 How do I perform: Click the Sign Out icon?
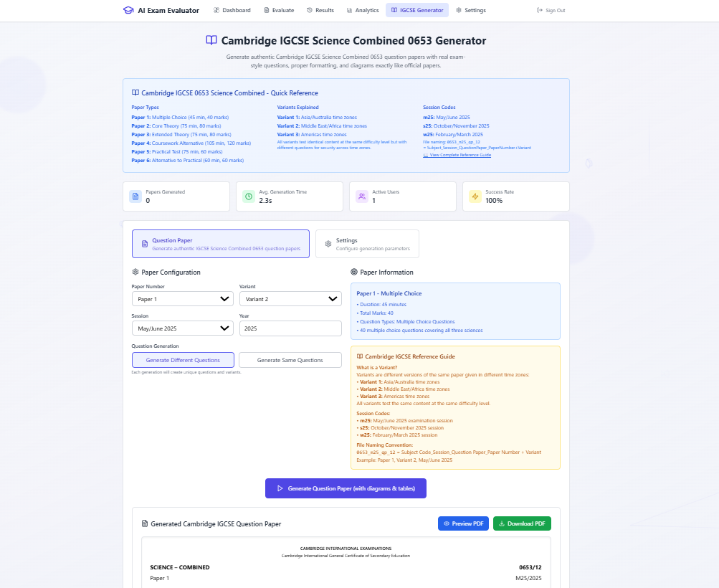(x=540, y=10)
